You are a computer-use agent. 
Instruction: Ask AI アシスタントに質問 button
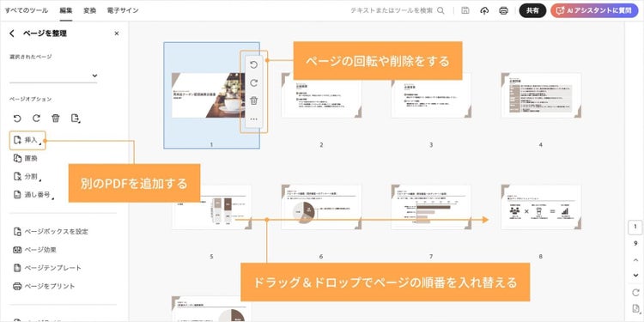(x=594, y=10)
